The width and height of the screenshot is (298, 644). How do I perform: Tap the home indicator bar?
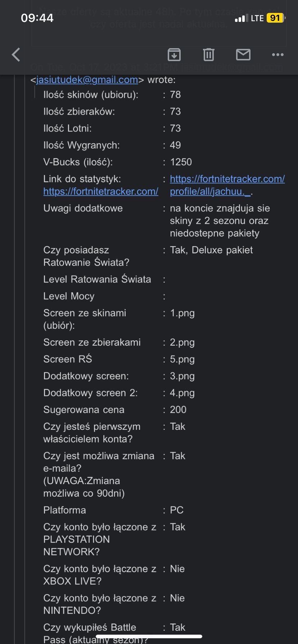click(149, 636)
